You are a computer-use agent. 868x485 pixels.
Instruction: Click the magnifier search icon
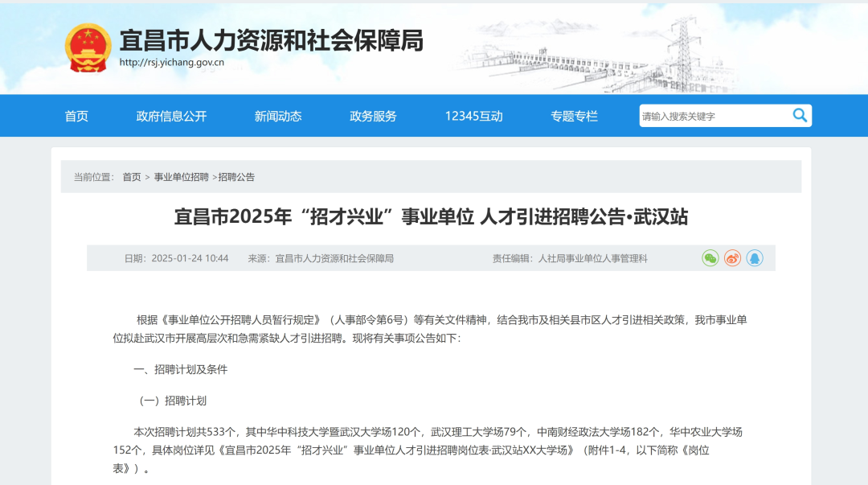[x=800, y=116]
